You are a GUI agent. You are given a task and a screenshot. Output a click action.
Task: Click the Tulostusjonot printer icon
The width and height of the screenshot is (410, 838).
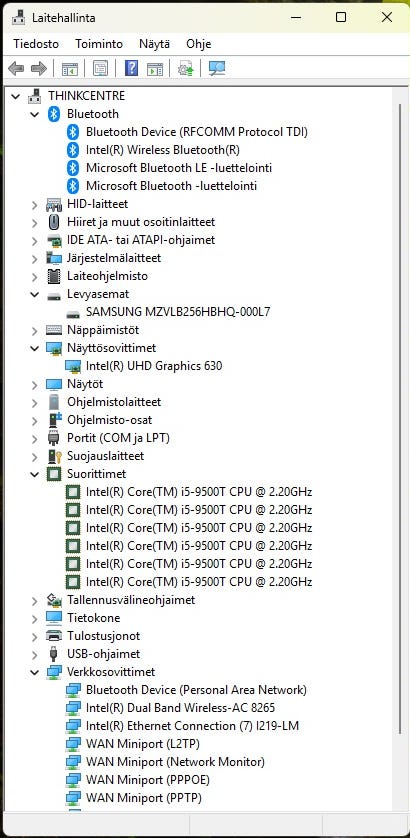pos(54,636)
